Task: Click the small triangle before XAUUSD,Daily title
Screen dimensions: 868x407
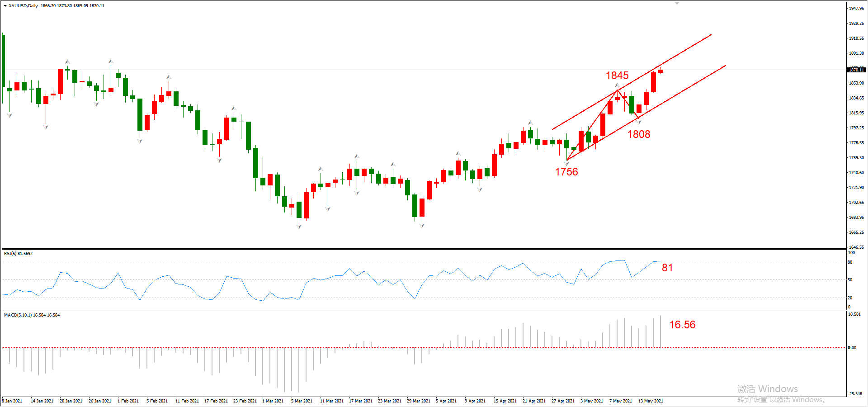Action: click(5, 6)
